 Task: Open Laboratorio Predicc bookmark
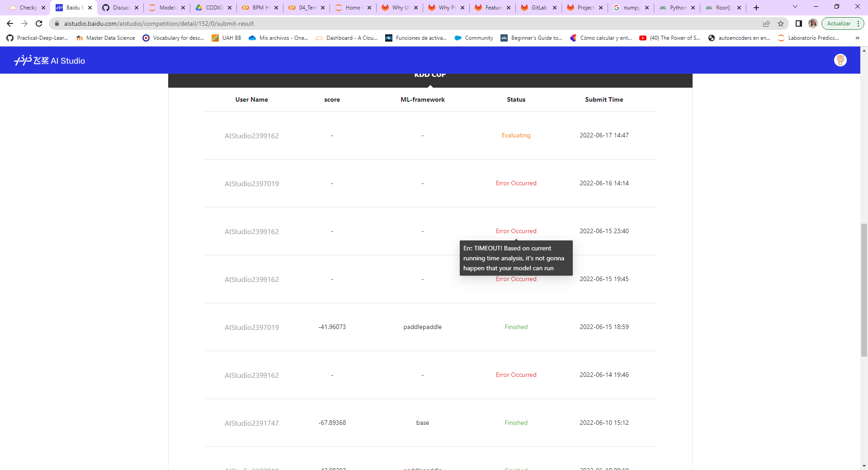coord(808,38)
